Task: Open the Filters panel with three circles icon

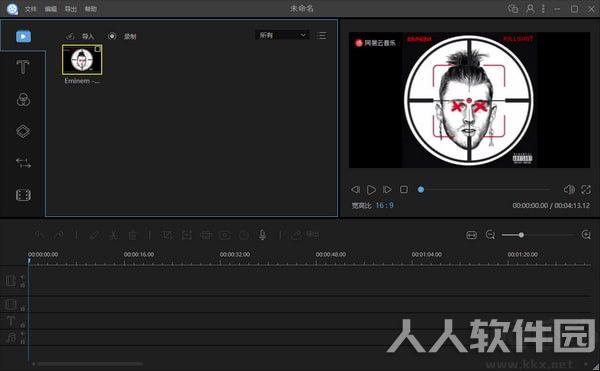Action: (x=23, y=99)
